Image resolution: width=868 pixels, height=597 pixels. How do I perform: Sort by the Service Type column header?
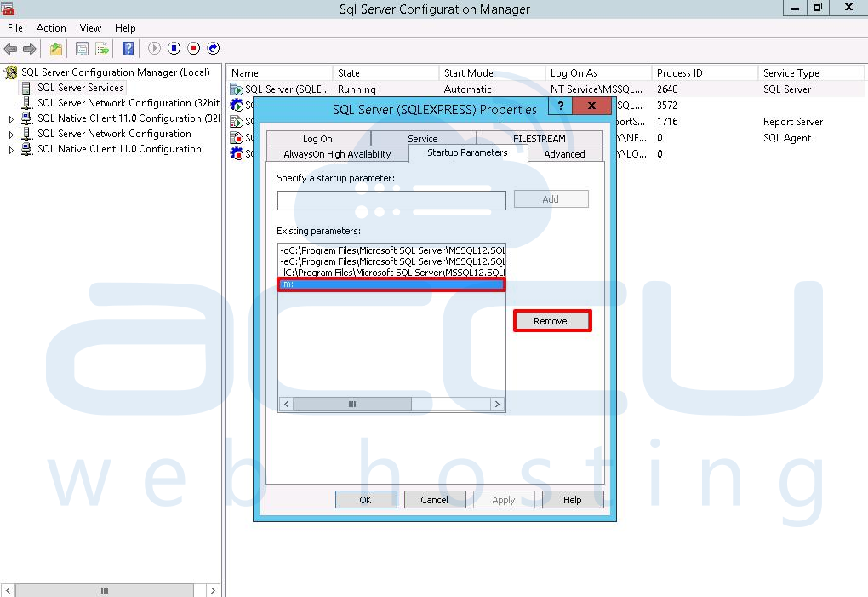[x=811, y=73]
